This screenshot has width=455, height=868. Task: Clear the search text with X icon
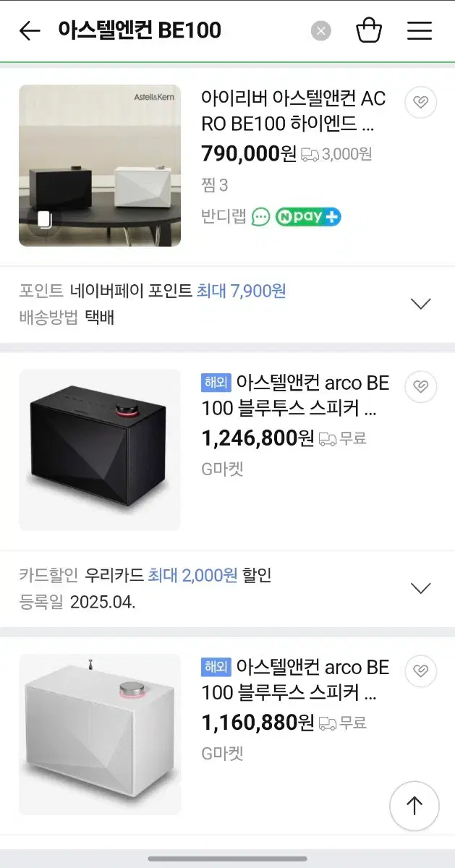(x=321, y=30)
